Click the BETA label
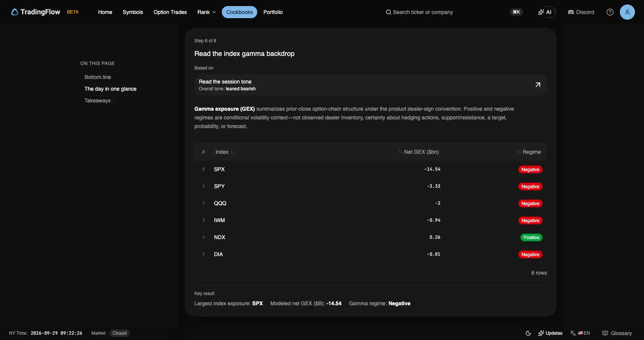The height and width of the screenshot is (340, 644). click(73, 12)
